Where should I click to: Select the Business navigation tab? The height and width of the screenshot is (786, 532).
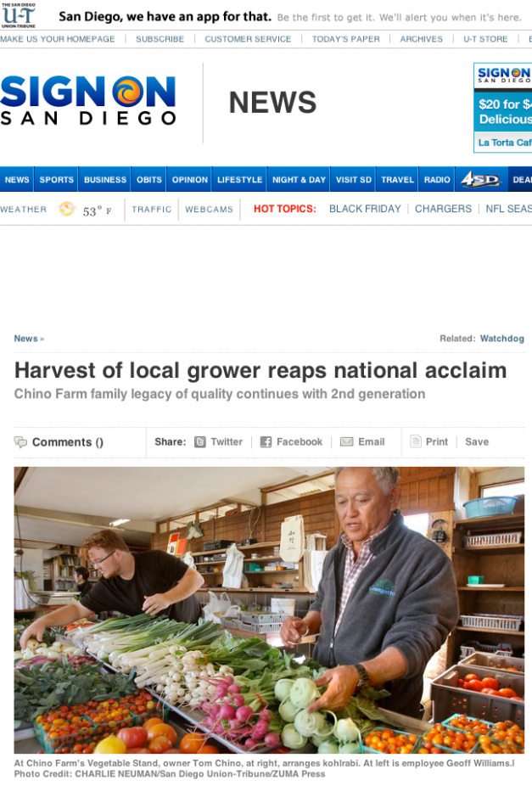[104, 179]
